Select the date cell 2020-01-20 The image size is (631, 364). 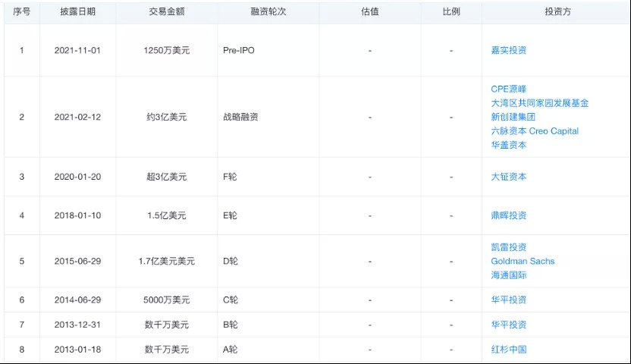(77, 177)
